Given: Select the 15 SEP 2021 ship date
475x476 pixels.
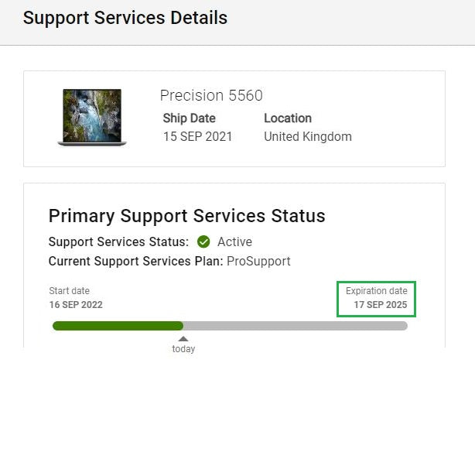Looking at the screenshot, I should click(197, 137).
